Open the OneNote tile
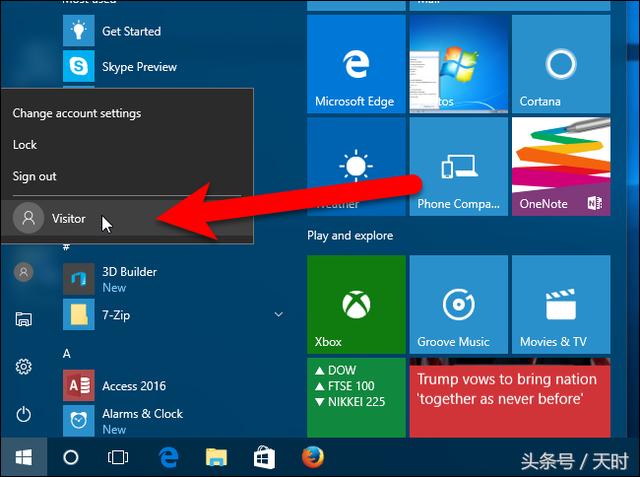This screenshot has width=640, height=477. click(561, 166)
